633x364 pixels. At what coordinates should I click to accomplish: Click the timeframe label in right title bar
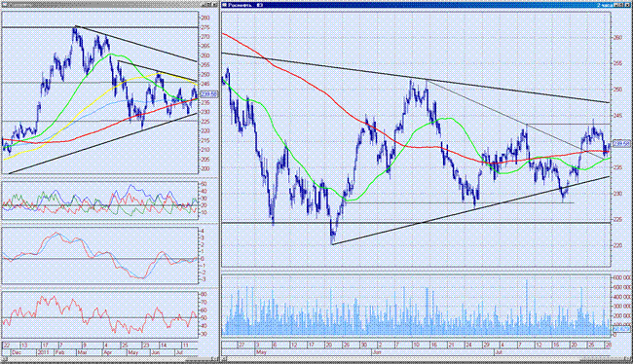coord(605,5)
